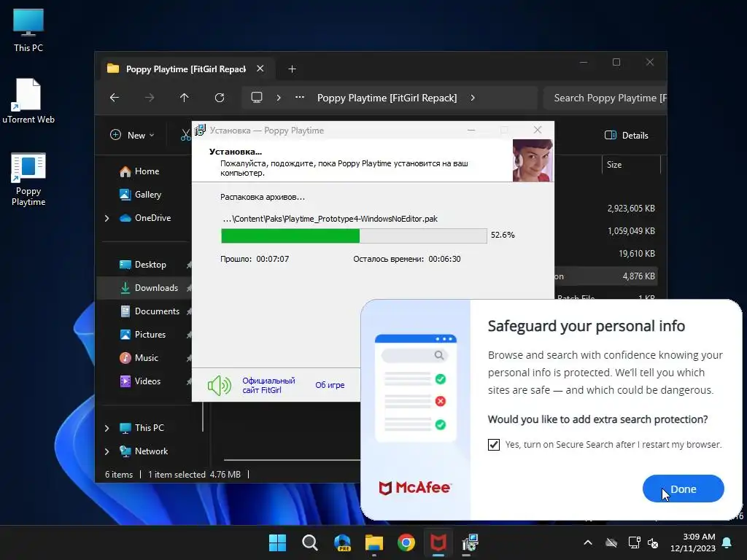The width and height of the screenshot is (747, 560).
Task: Click Poppy Playtime [FitGirl Repack] breadcrumb
Action: click(387, 98)
